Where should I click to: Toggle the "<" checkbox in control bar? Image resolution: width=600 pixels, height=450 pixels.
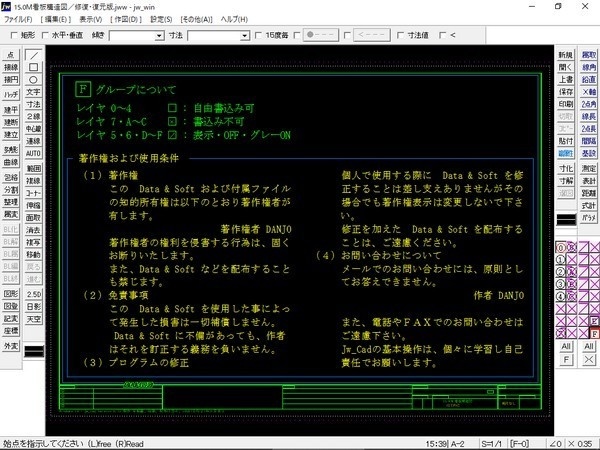[x=443, y=35]
